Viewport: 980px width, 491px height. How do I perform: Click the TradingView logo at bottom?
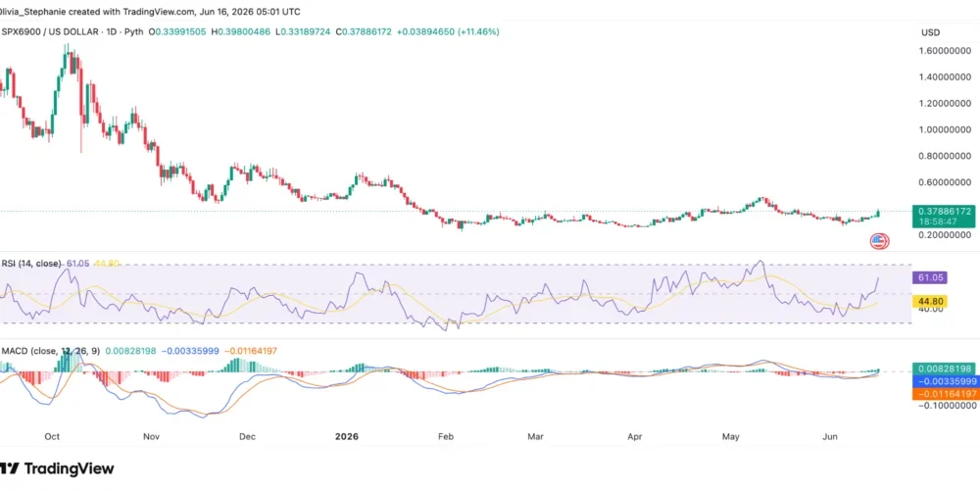(x=57, y=468)
